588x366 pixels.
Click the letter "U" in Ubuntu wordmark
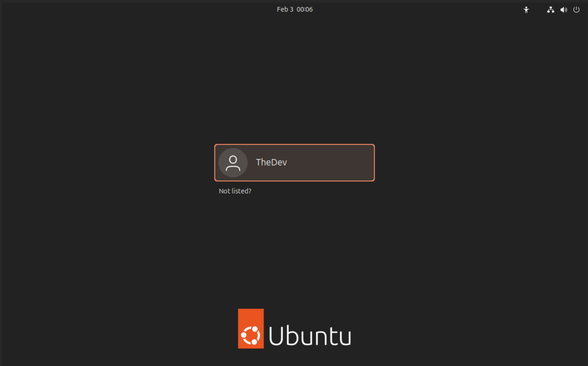tap(276, 336)
